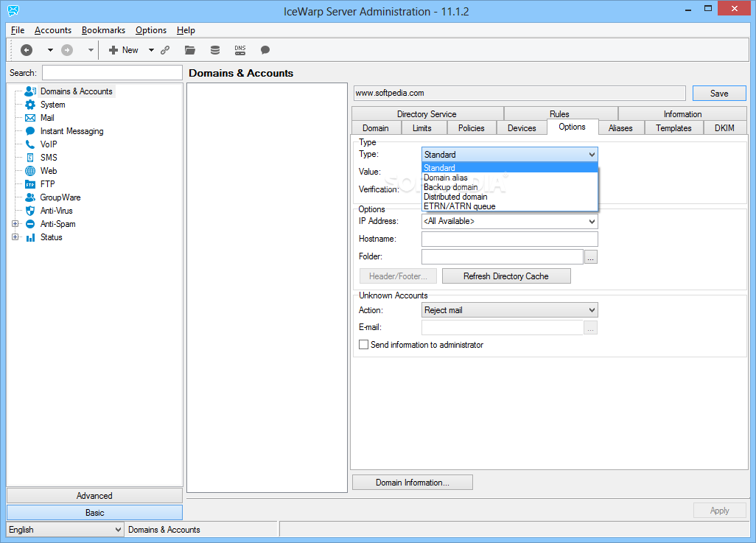Select the FTP icon in tree
The height and width of the screenshot is (543, 756).
tap(30, 184)
